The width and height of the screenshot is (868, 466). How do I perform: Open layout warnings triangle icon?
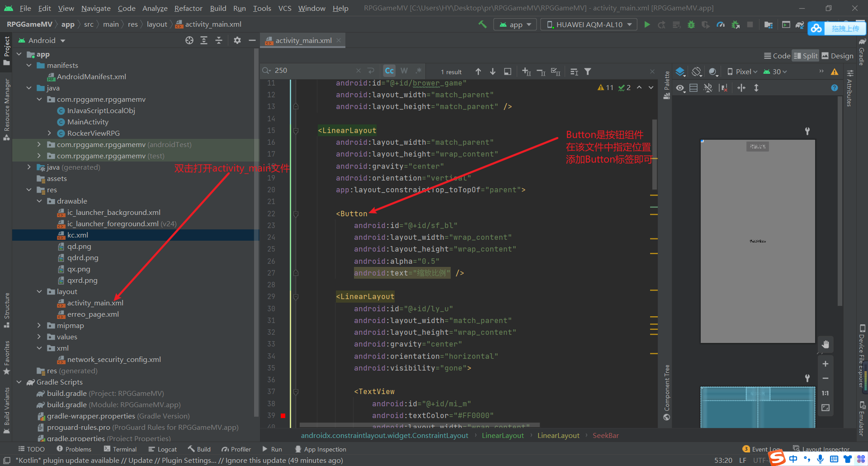click(x=835, y=71)
